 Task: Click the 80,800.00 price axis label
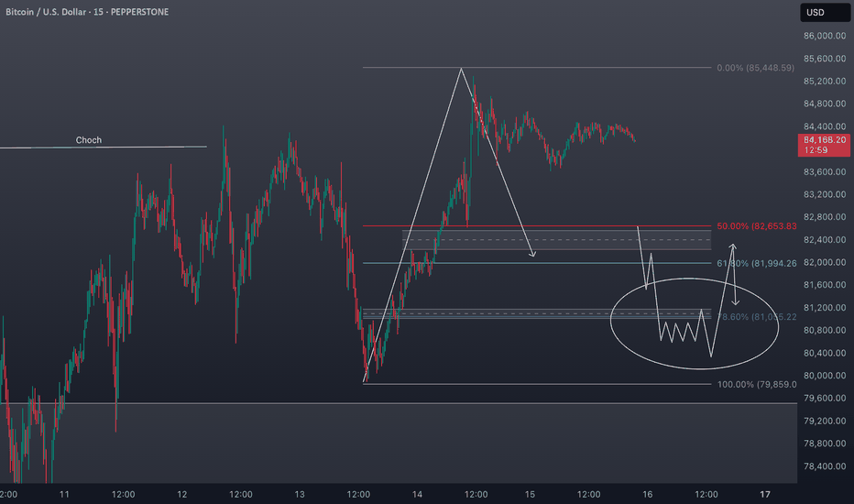825,330
